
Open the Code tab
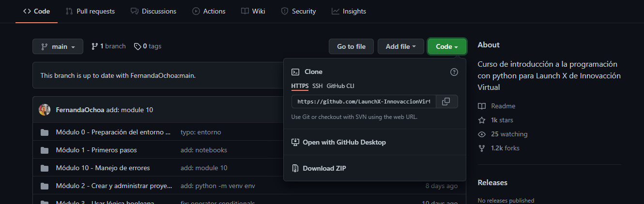(36, 11)
